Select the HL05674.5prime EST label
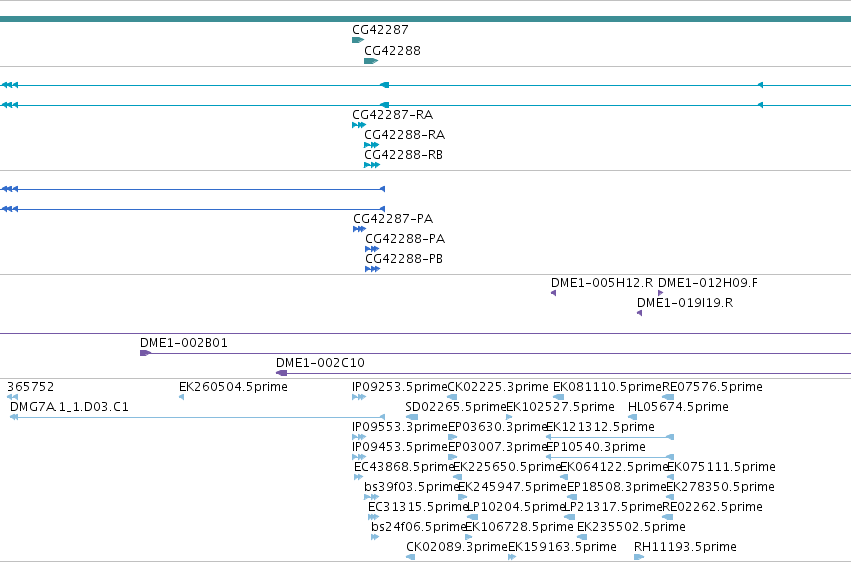The height and width of the screenshot is (562, 851). coord(678,407)
